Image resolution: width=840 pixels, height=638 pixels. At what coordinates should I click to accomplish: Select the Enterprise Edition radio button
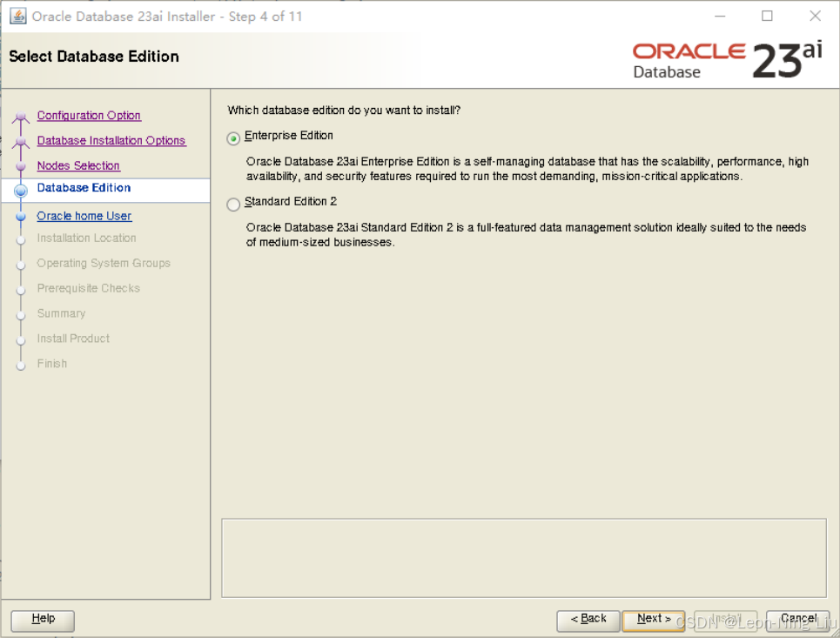click(x=233, y=138)
